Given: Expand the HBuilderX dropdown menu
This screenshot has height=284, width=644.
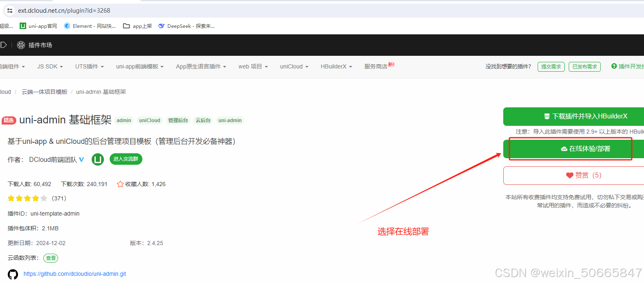Looking at the screenshot, I should tap(336, 66).
